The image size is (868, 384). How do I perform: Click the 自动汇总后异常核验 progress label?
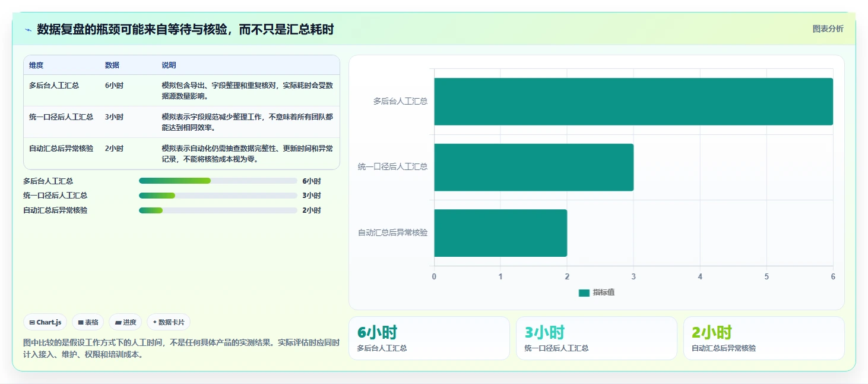click(x=55, y=210)
